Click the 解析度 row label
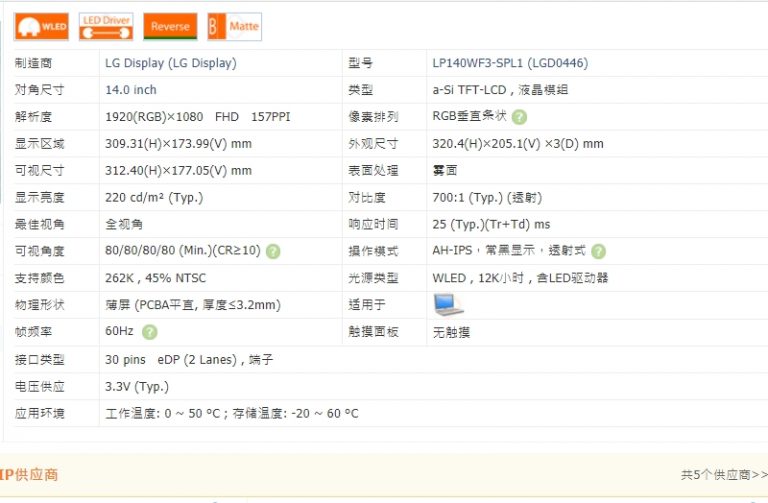Image resolution: width=768 pixels, height=503 pixels. 33,117
